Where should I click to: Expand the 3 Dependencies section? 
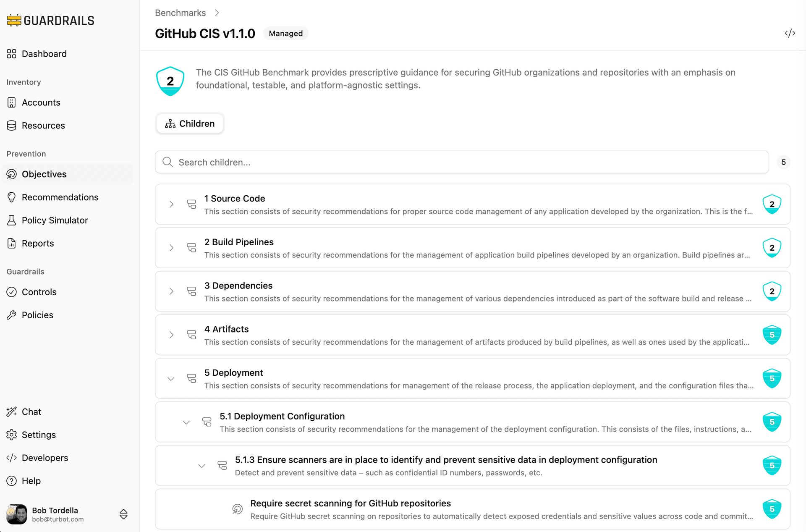pos(171,291)
